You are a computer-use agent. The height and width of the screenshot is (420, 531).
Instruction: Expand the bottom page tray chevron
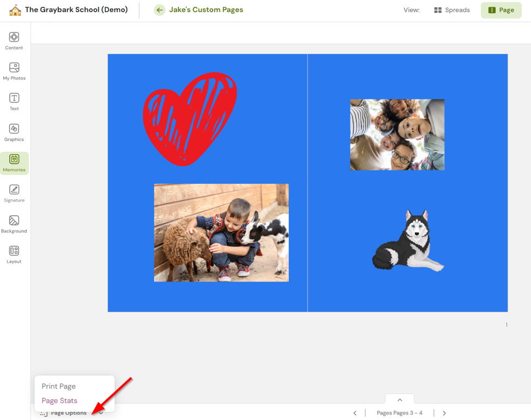[x=400, y=400]
